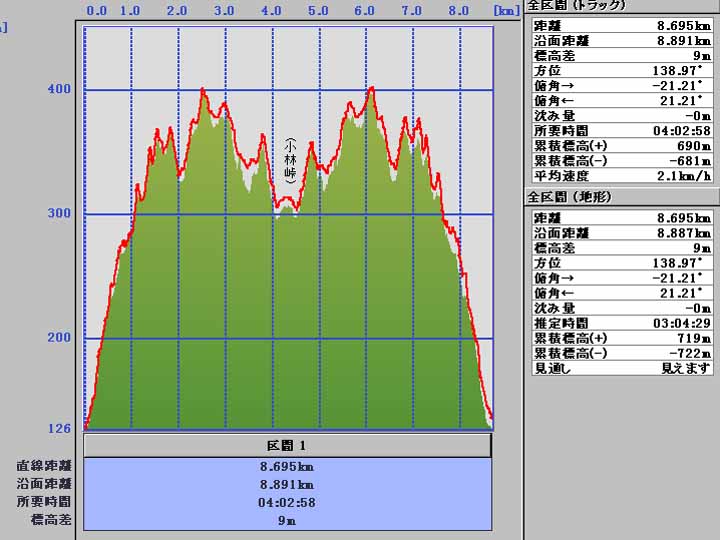Click the 4.0 distance axis label
The height and width of the screenshot is (540, 720).
271,11
